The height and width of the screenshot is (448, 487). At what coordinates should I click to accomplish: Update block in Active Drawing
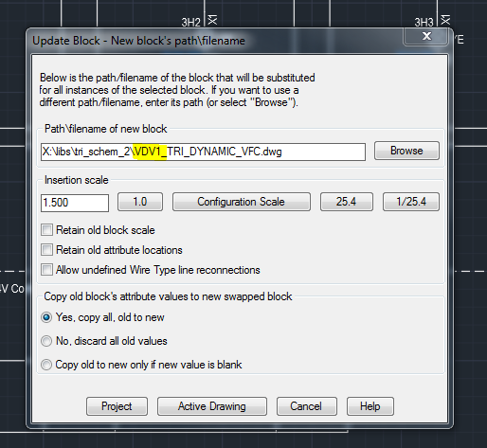click(212, 406)
